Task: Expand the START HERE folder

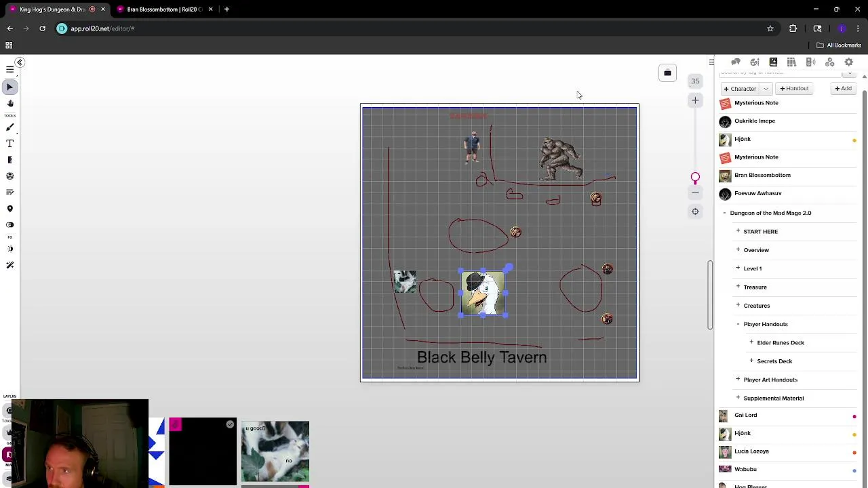Action: tap(738, 232)
